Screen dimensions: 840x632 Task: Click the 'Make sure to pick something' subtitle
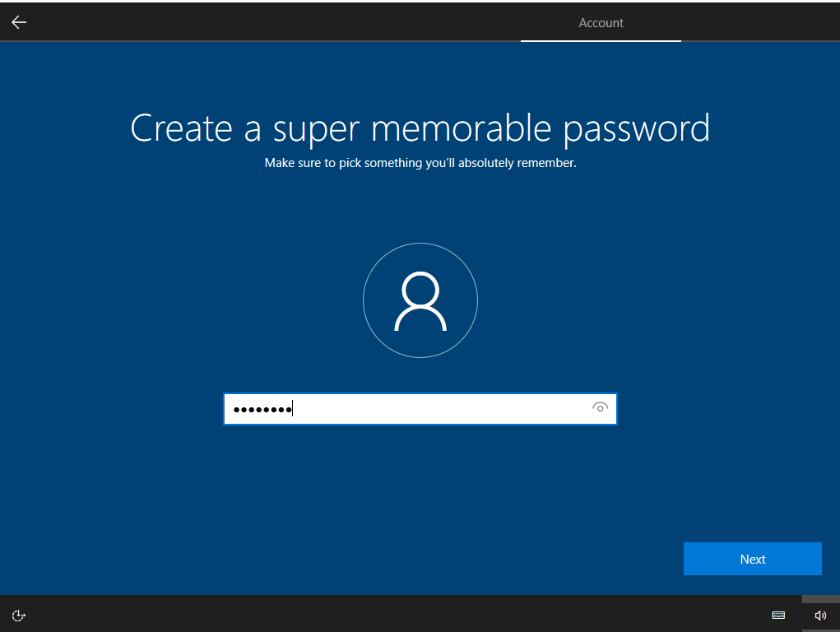420,163
